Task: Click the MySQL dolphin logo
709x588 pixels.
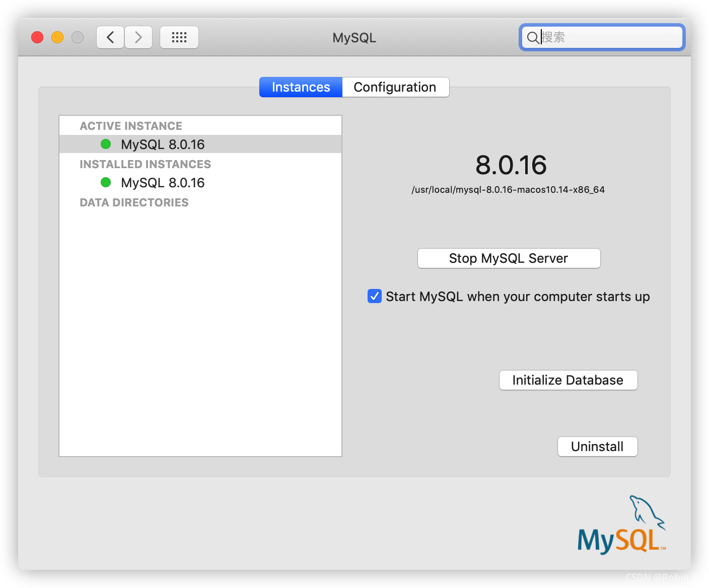Action: pos(622,525)
